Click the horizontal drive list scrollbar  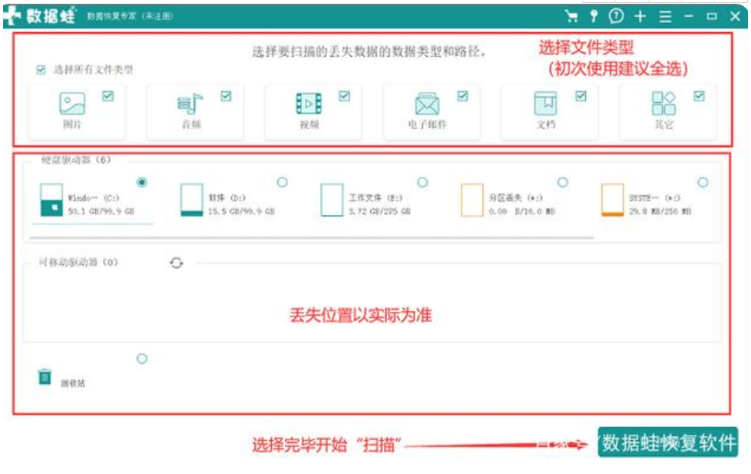pyautogui.click(x=311, y=237)
